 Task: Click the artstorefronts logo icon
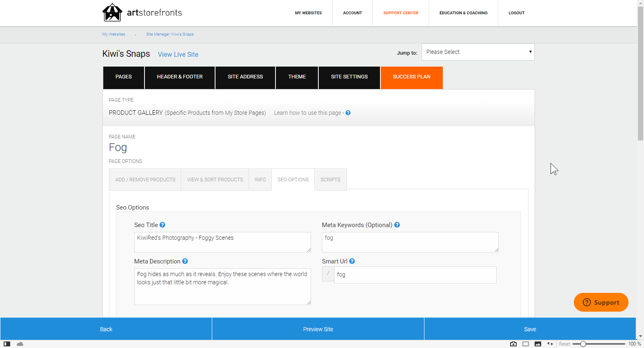[x=112, y=12]
